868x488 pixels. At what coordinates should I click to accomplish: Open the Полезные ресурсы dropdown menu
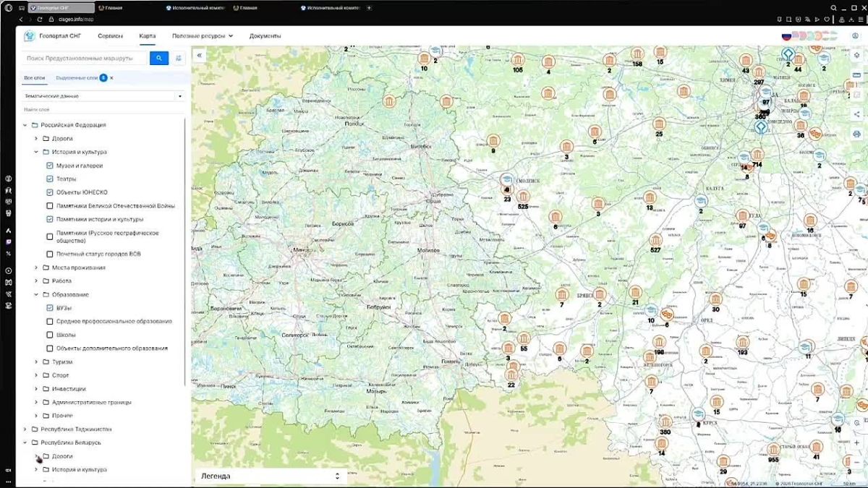tap(203, 35)
